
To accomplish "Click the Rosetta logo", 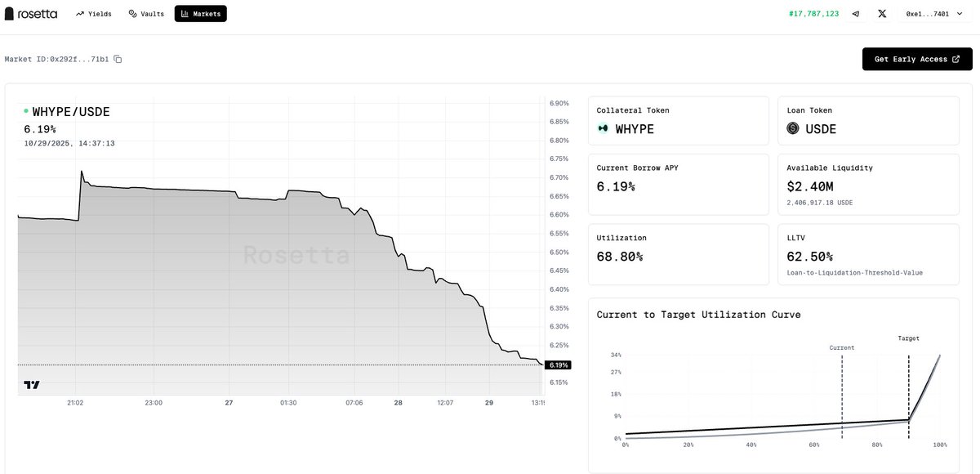I will 32,14.
